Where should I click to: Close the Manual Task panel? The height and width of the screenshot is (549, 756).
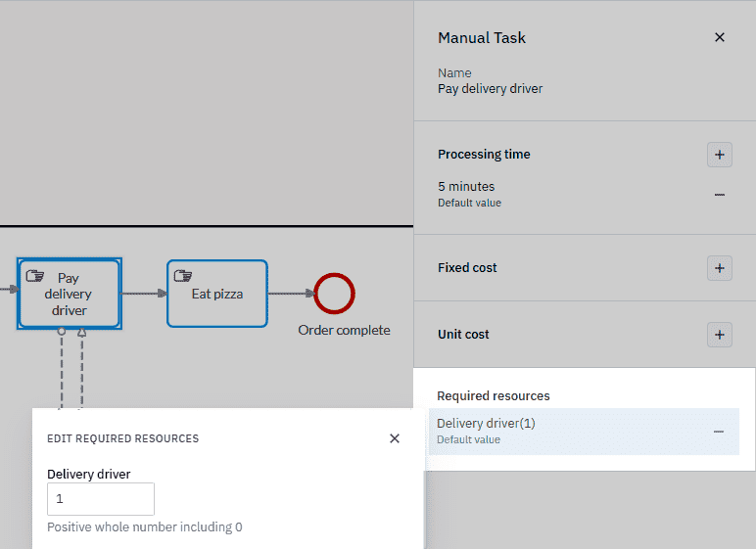720,37
